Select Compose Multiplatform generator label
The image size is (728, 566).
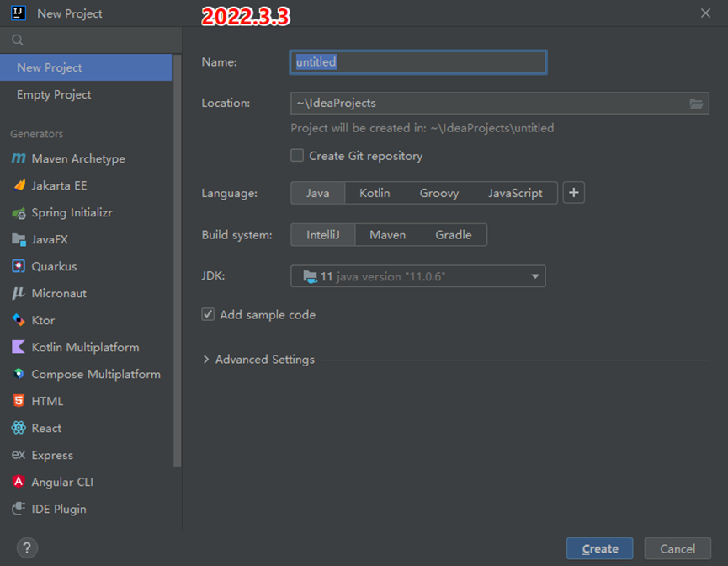96,374
